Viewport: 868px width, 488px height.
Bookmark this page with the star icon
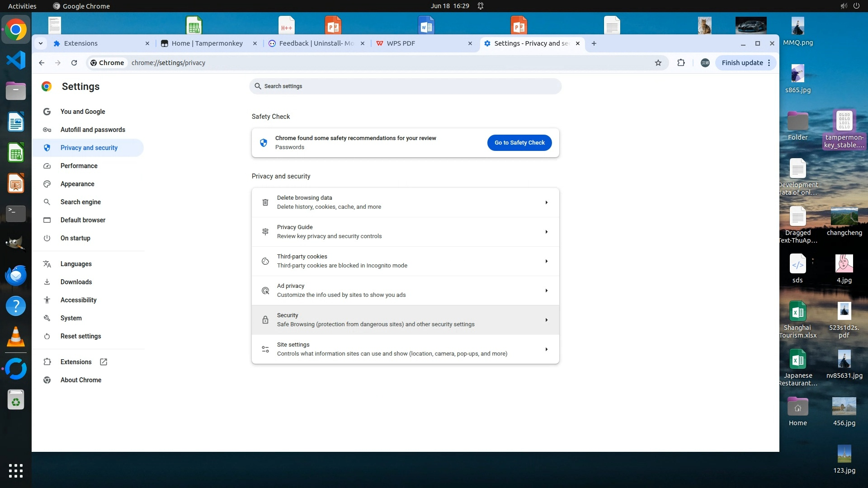pyautogui.click(x=658, y=63)
